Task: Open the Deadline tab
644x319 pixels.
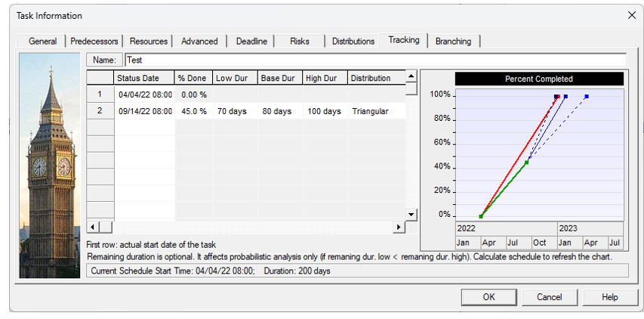Action: pyautogui.click(x=251, y=42)
